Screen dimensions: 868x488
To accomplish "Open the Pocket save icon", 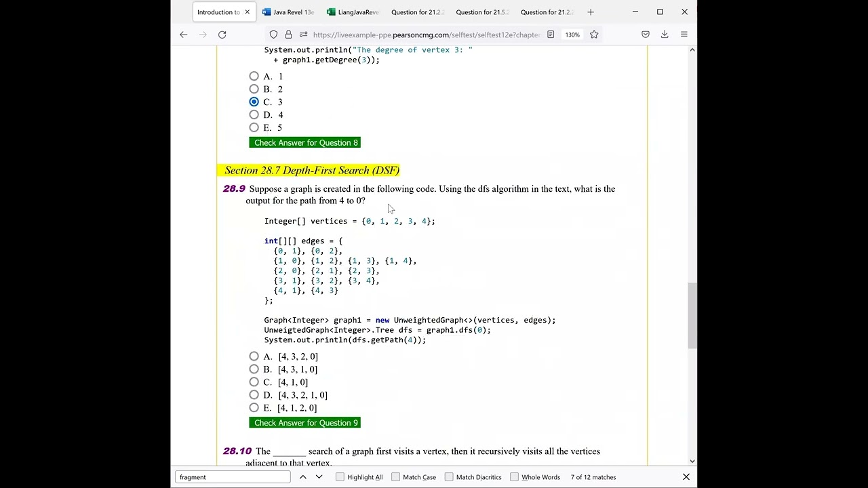I will 646,35.
